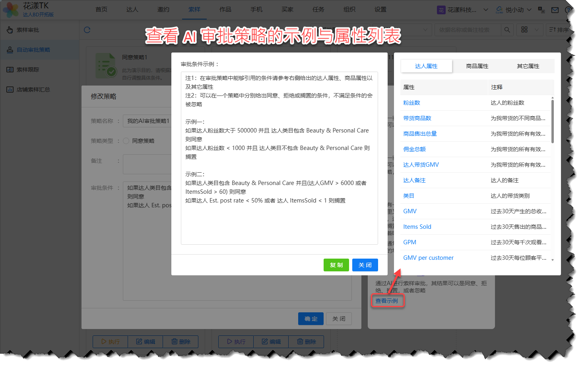Open the view mode dropdown arrow
The height and width of the screenshot is (372, 588).
536,30
